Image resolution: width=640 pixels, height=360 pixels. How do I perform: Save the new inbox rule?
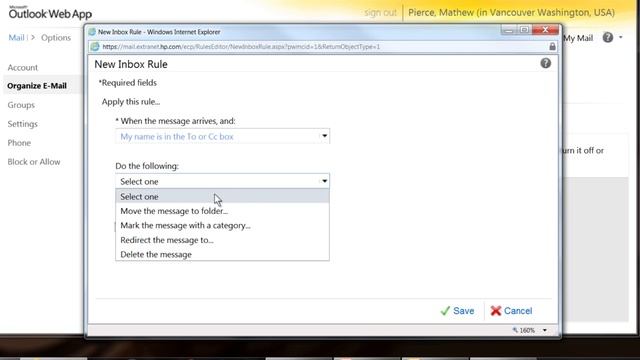click(x=458, y=311)
